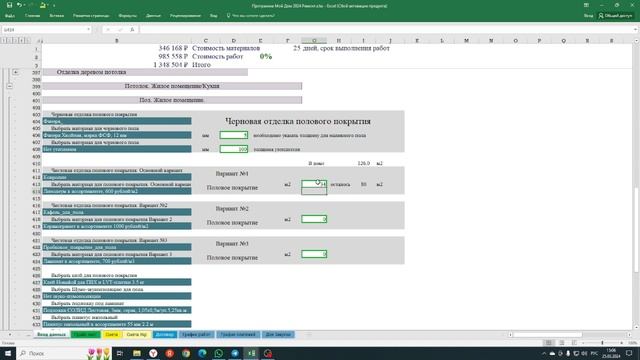Select outline level 3 button
Screen dimensions: 640x360
point(16,40)
